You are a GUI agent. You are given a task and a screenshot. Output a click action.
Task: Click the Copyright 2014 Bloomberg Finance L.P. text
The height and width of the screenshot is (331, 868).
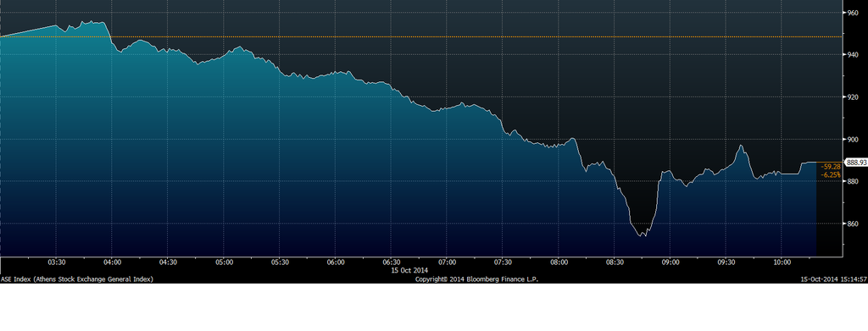[476, 279]
